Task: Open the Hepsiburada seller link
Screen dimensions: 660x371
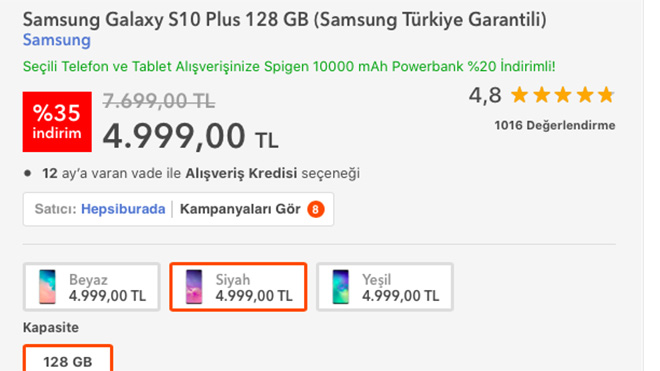Action: 123,209
